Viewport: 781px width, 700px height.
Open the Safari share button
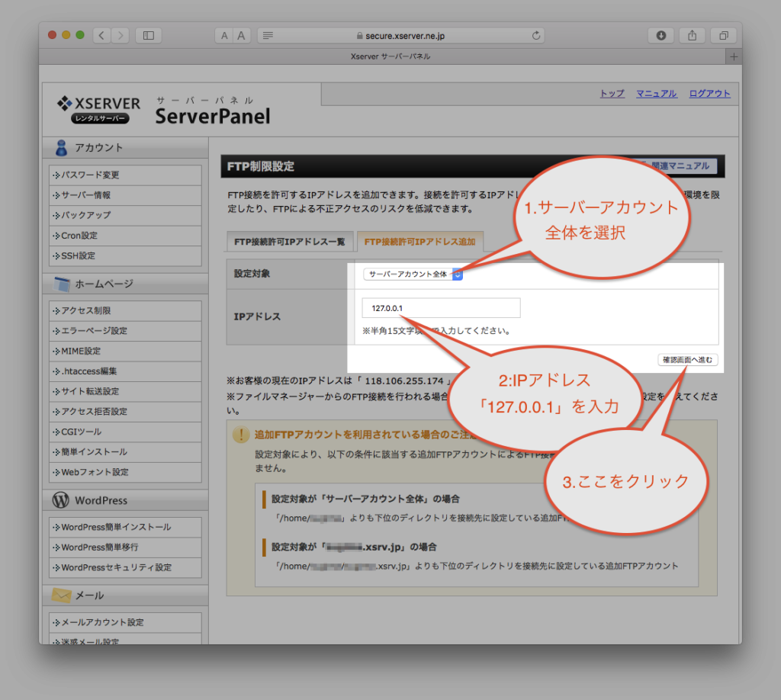693,35
